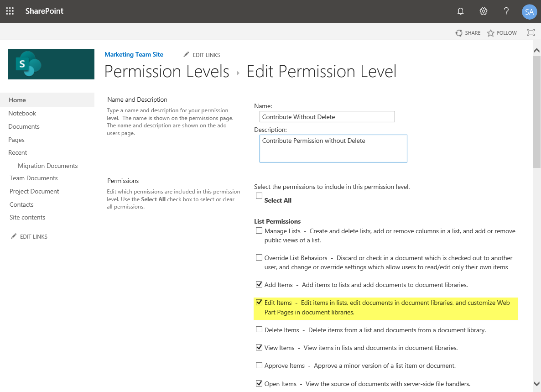Enter focus mode using the expand icon
The width and height of the screenshot is (541, 392).
(531, 32)
